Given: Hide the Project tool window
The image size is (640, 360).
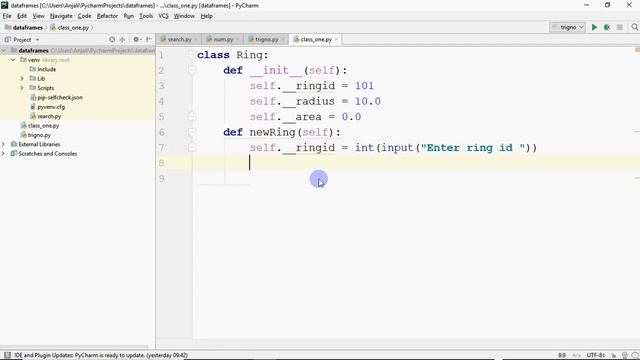Looking at the screenshot, I should click(x=149, y=40).
